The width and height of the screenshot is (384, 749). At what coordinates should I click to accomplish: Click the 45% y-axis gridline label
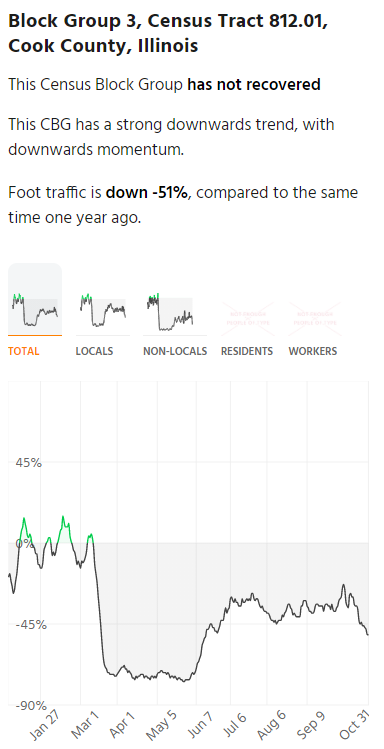tap(27, 462)
